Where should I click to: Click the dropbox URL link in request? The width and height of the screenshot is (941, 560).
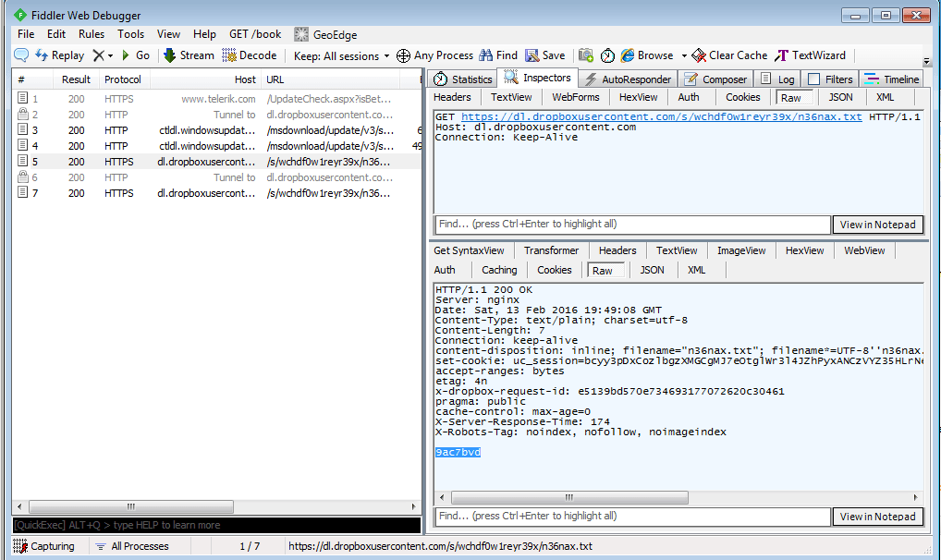(661, 117)
